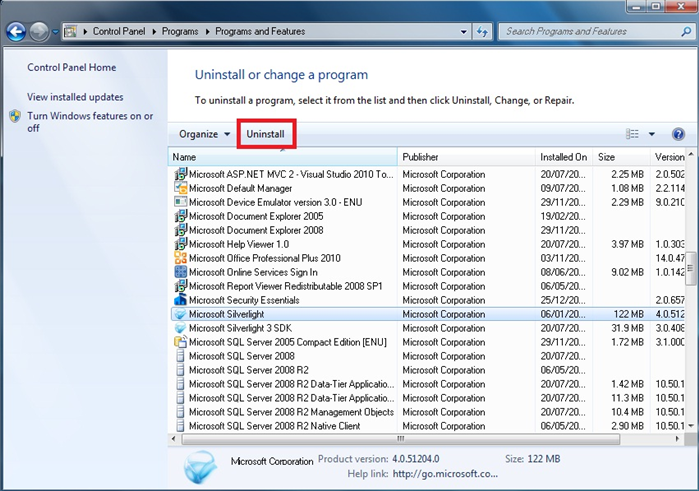This screenshot has height=491, width=699.
Task: Select Microsoft Default Manager name text
Action: click(240, 188)
